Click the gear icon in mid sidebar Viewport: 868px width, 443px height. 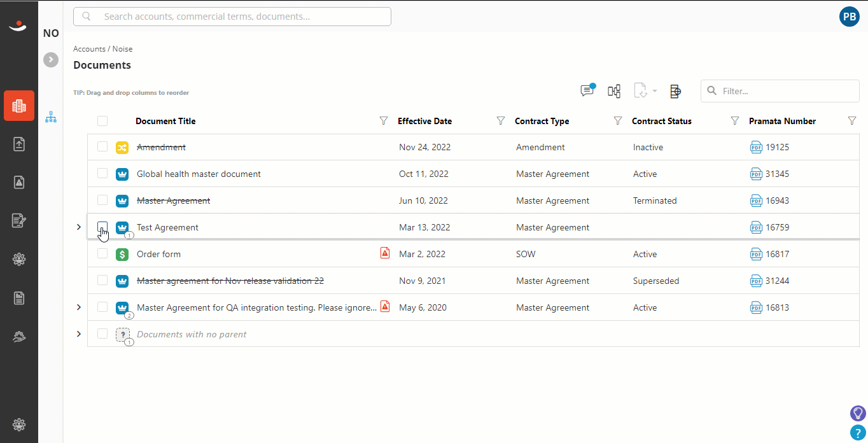pos(19,259)
